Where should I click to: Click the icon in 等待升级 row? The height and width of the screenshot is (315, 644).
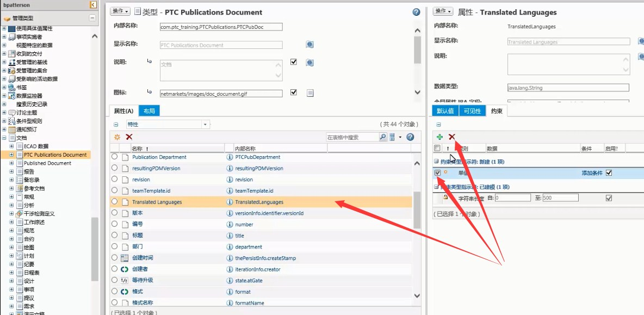(x=125, y=281)
